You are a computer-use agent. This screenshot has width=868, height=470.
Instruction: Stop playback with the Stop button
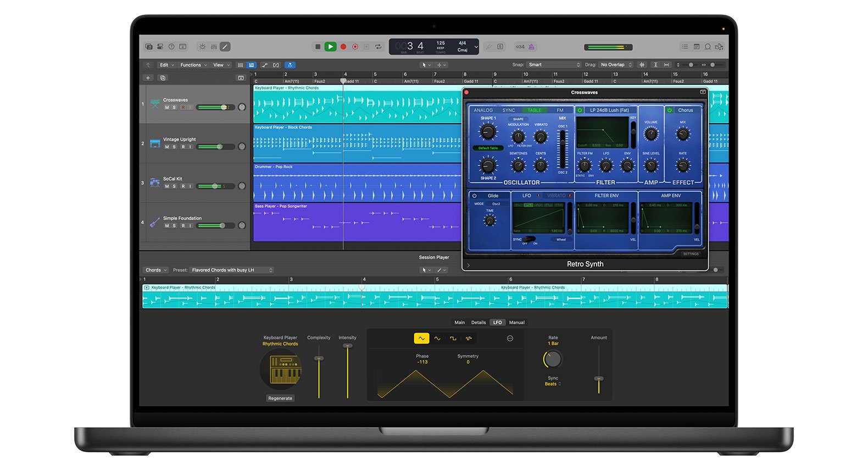(318, 47)
